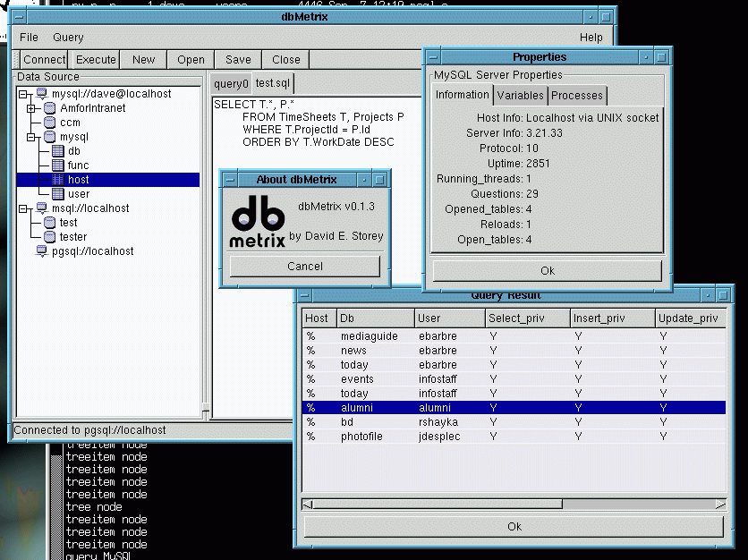Click the tester database icon
Screen dimensions: 748x560
[49, 237]
